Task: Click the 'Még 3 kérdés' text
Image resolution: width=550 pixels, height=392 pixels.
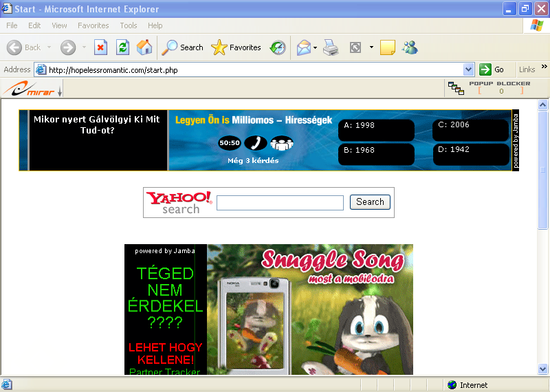Action: click(253, 160)
